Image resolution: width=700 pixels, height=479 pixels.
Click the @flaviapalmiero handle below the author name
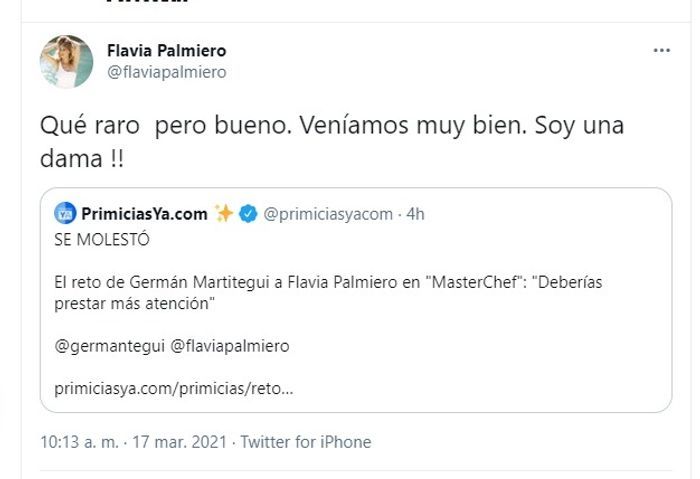click(166, 72)
